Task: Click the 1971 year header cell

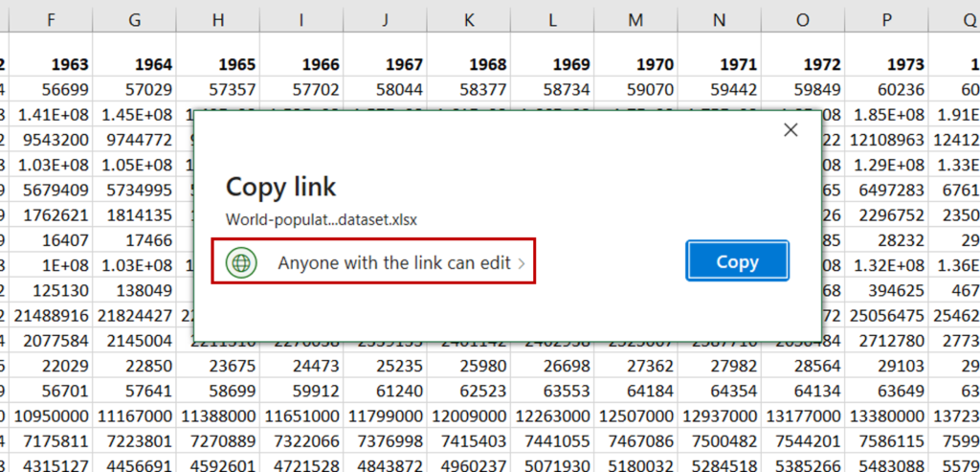Action: 720,55
